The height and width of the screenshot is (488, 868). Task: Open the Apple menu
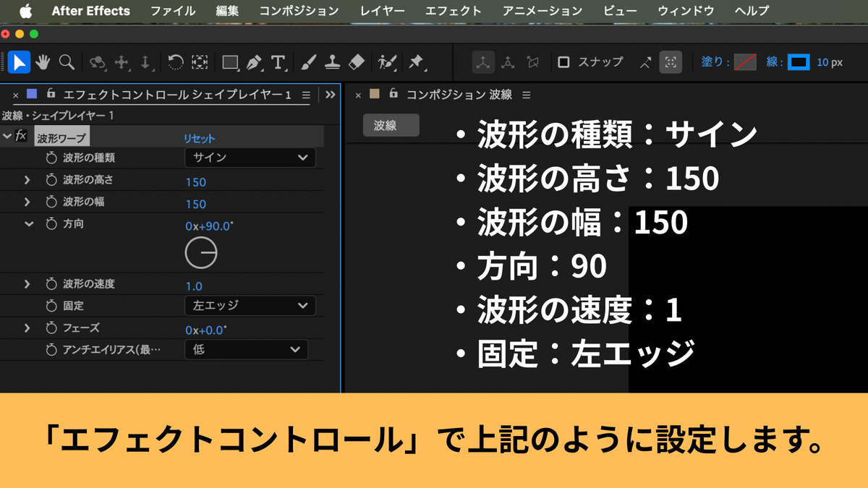[x=26, y=11]
